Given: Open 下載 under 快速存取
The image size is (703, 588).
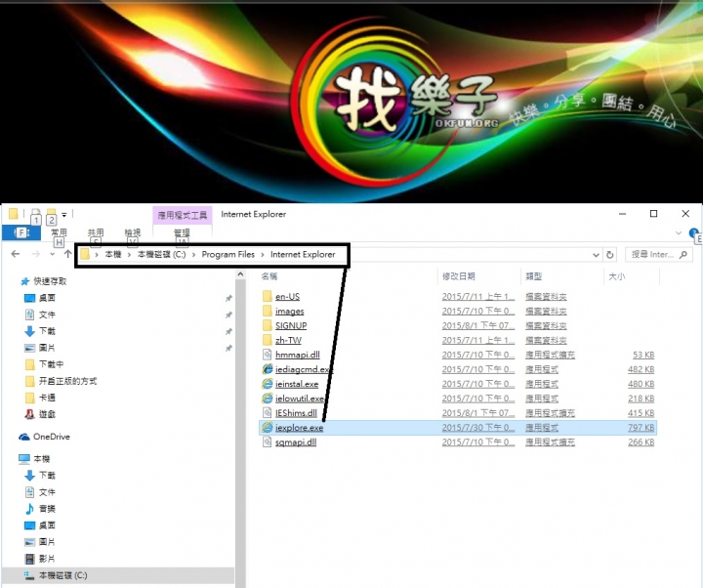Looking at the screenshot, I should 40,331.
